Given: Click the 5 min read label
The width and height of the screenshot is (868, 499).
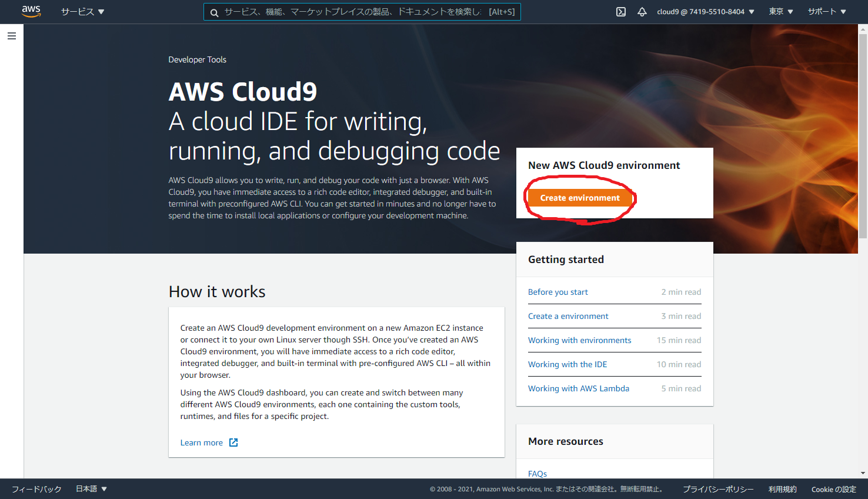Looking at the screenshot, I should pyautogui.click(x=681, y=388).
